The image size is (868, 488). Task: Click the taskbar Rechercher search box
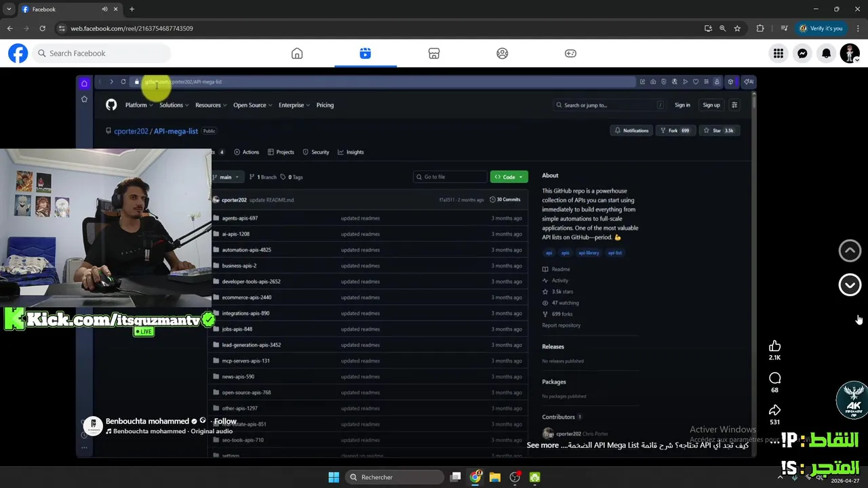pos(395,477)
